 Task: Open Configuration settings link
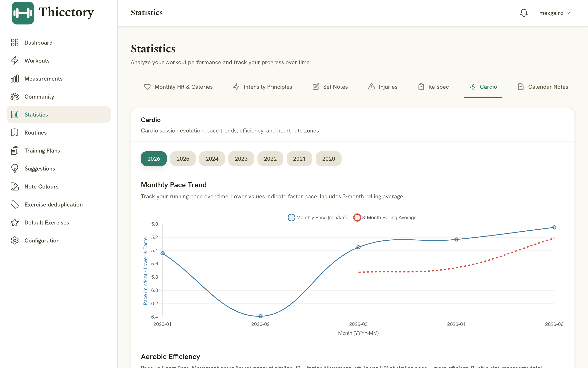pos(59,240)
